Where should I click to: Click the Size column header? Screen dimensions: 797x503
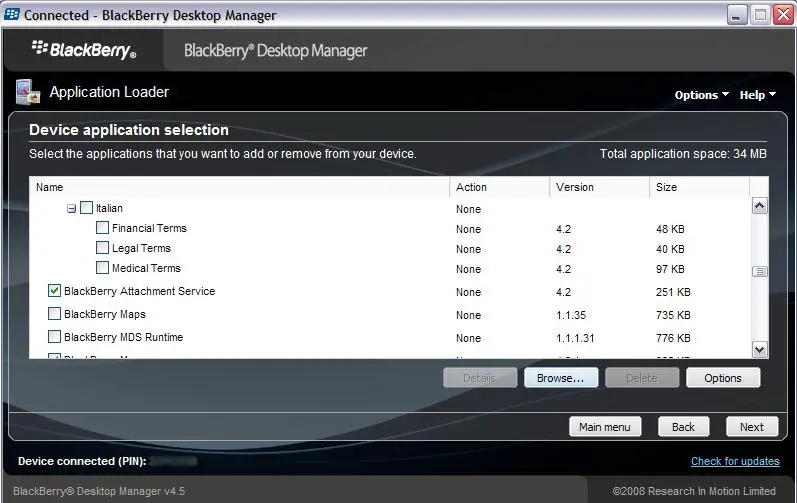(699, 187)
